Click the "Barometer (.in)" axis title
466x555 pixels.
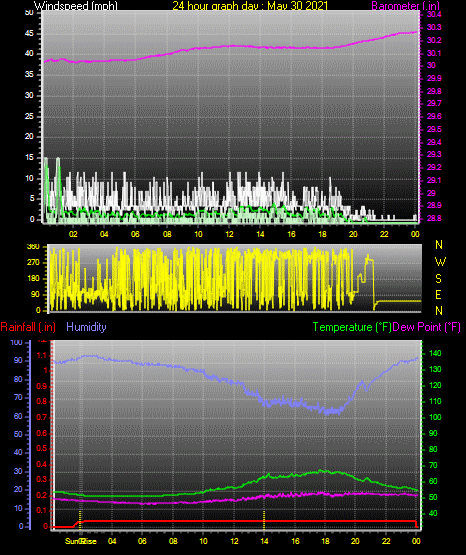pos(406,5)
